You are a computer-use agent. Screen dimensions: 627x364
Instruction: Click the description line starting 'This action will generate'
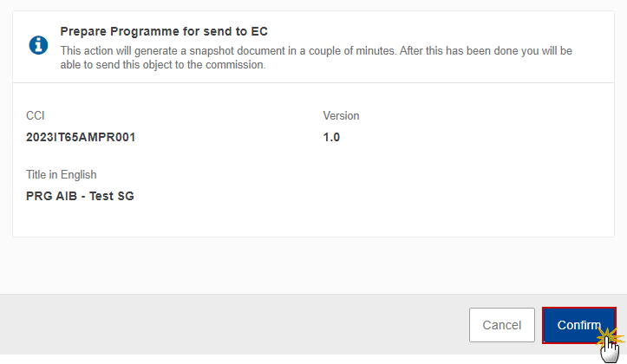[317, 51]
